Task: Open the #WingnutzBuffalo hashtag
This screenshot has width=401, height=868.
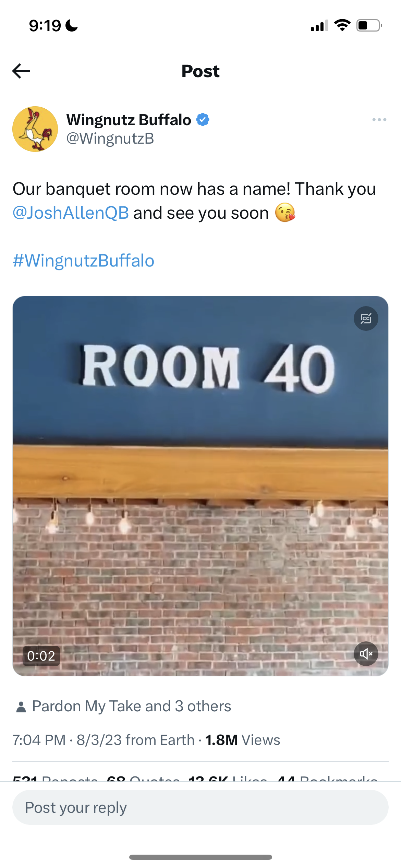Action: coord(84,261)
